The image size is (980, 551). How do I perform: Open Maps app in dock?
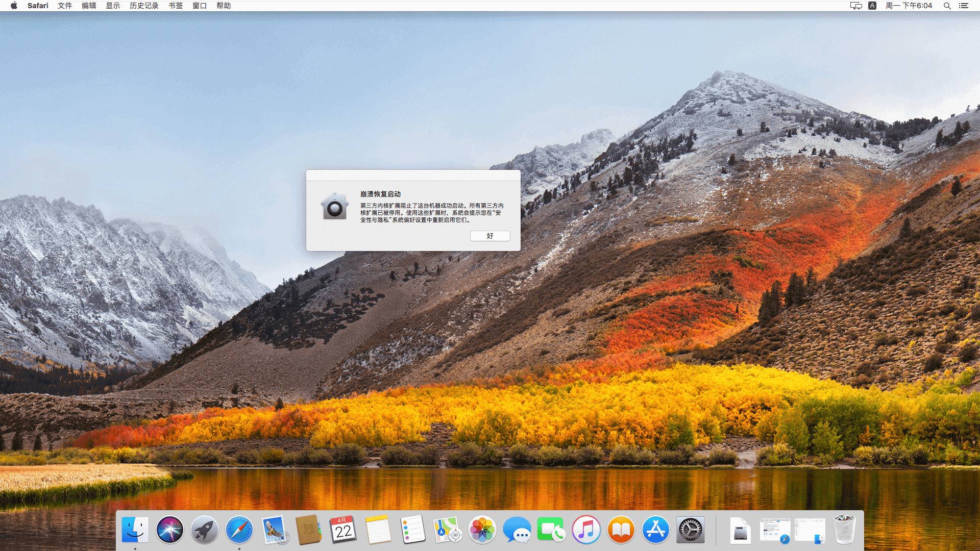pos(447,530)
